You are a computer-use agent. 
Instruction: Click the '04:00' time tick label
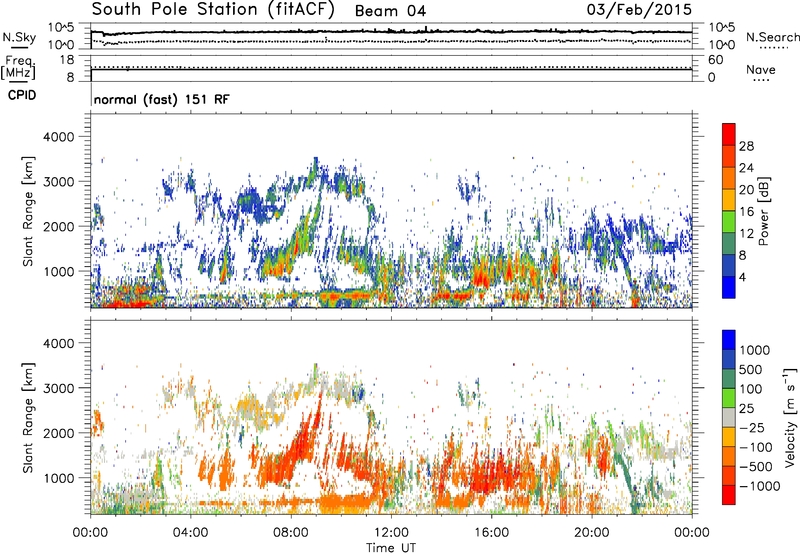click(x=190, y=532)
